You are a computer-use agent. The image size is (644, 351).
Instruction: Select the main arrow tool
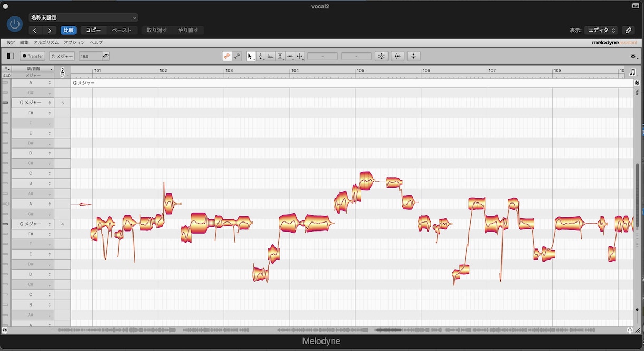[251, 56]
